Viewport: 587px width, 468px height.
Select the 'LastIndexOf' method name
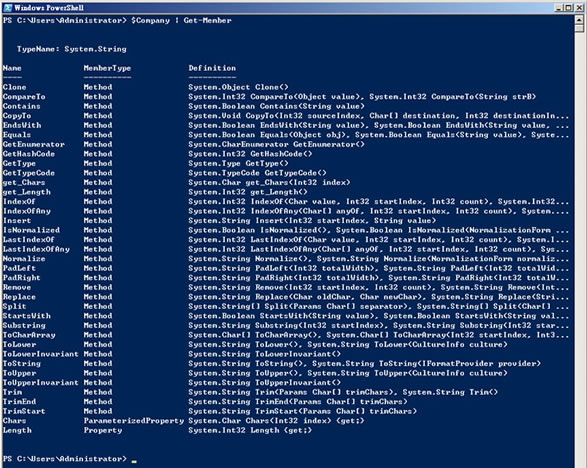(29, 240)
